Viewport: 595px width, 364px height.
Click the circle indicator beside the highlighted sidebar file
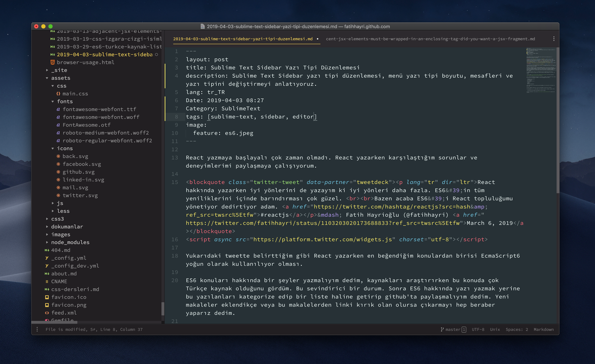(x=157, y=54)
